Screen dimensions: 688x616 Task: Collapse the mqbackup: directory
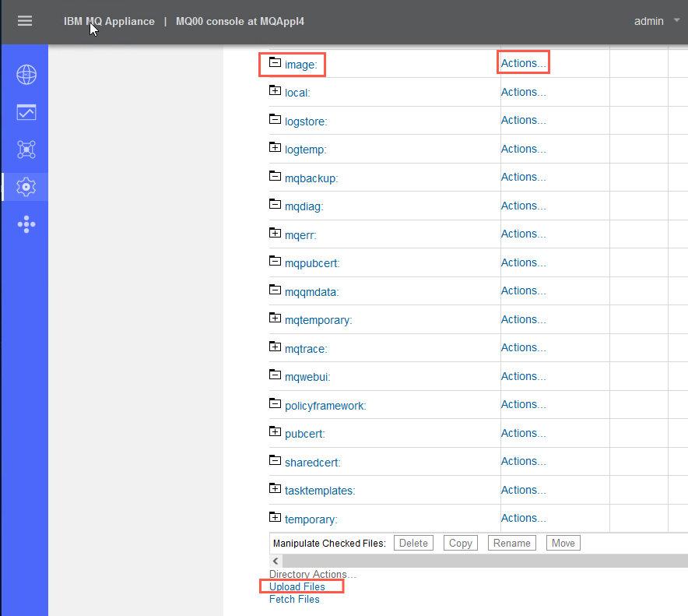pos(275,176)
